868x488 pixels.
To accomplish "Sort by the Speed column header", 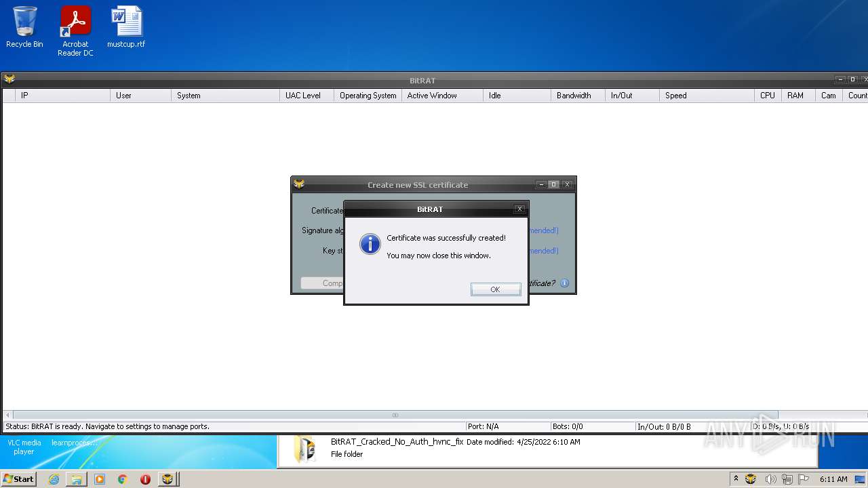I will [707, 96].
